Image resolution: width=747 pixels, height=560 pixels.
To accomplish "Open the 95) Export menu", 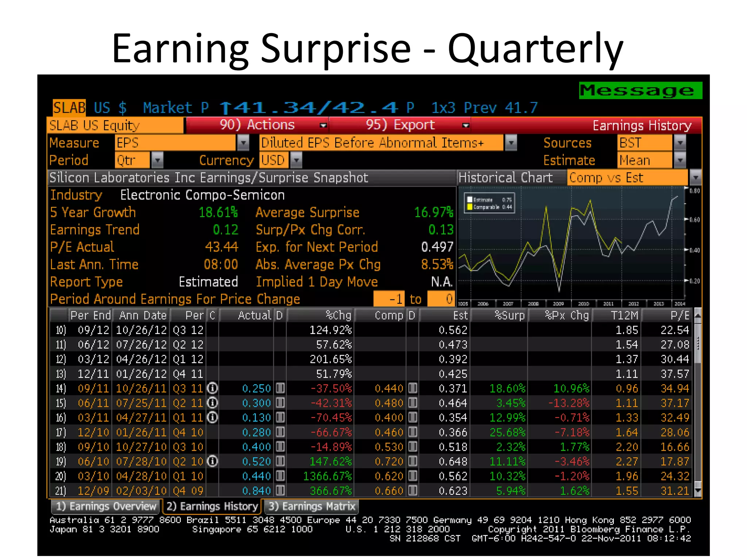I will point(400,125).
